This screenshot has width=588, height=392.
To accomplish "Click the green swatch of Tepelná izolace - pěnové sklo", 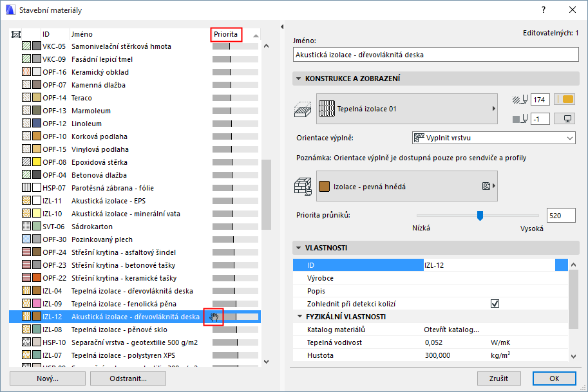I will (x=36, y=330).
